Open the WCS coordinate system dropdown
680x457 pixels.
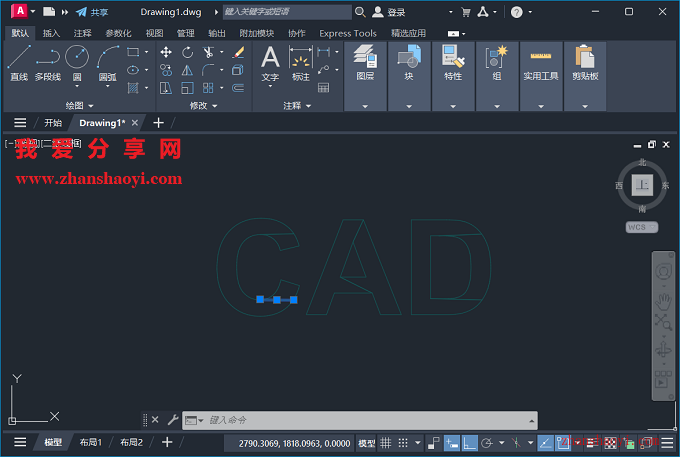(641, 227)
